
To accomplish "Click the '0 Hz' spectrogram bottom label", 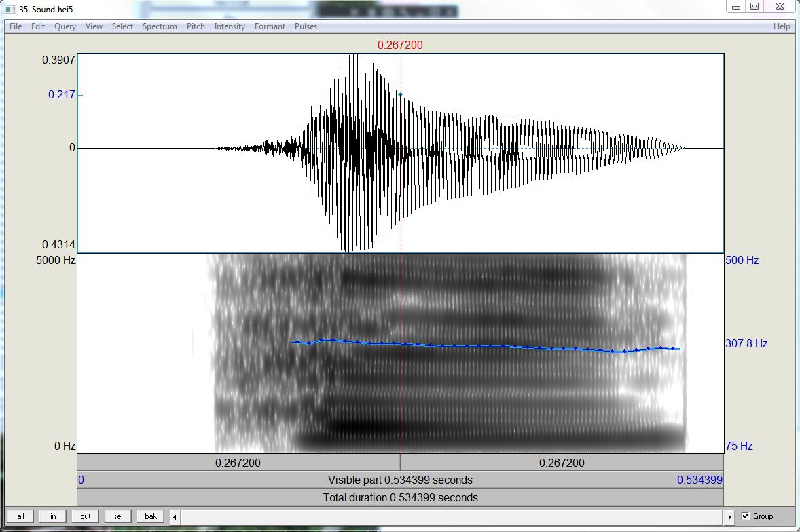I will click(x=65, y=446).
